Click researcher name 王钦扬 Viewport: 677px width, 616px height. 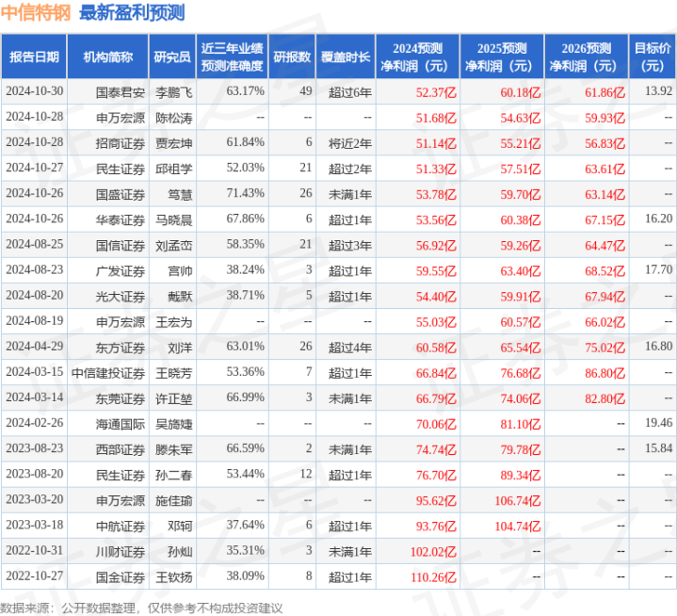[x=174, y=576]
